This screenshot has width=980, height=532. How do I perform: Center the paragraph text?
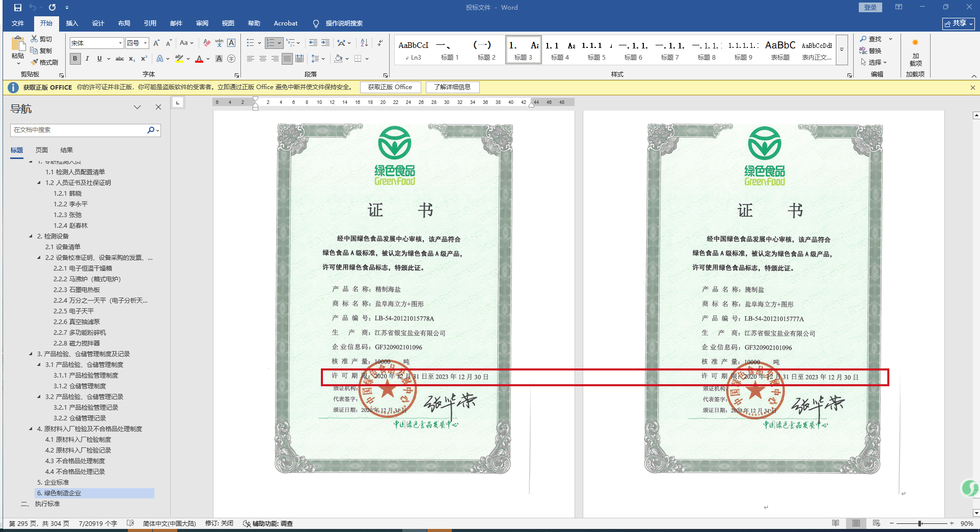click(263, 59)
